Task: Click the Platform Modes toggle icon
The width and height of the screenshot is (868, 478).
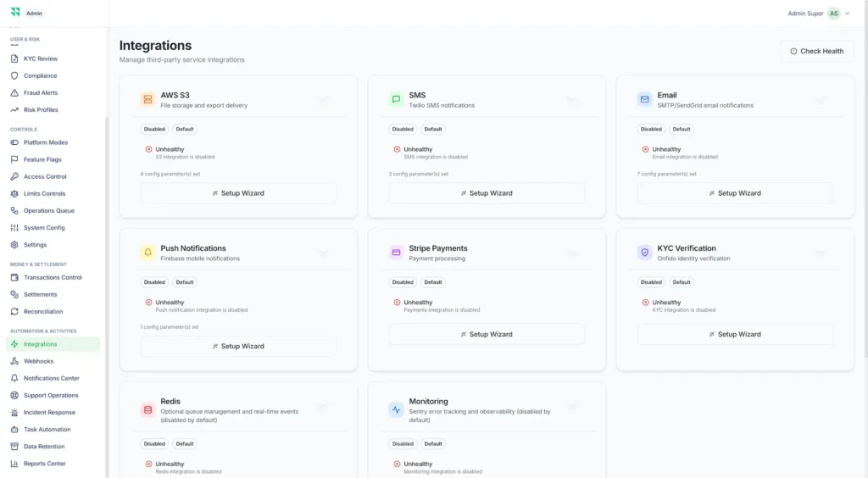Action: pos(14,142)
